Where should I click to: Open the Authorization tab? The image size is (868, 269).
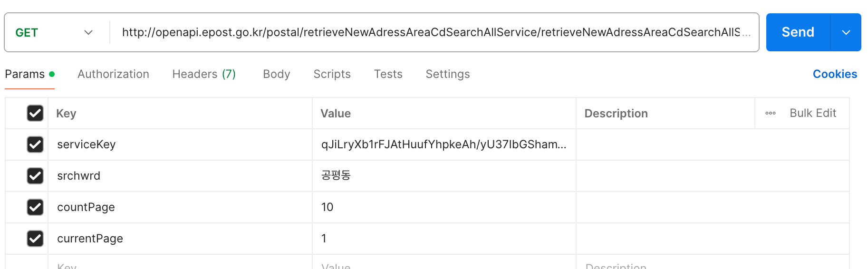113,74
